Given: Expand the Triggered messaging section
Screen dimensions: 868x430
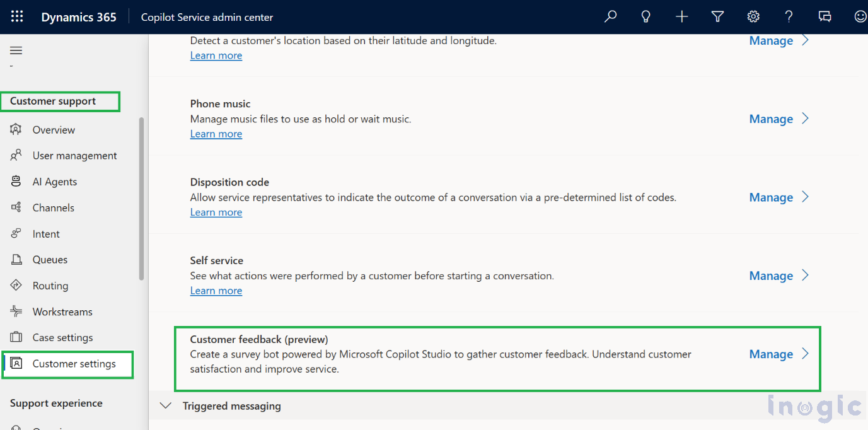Looking at the screenshot, I should point(166,406).
